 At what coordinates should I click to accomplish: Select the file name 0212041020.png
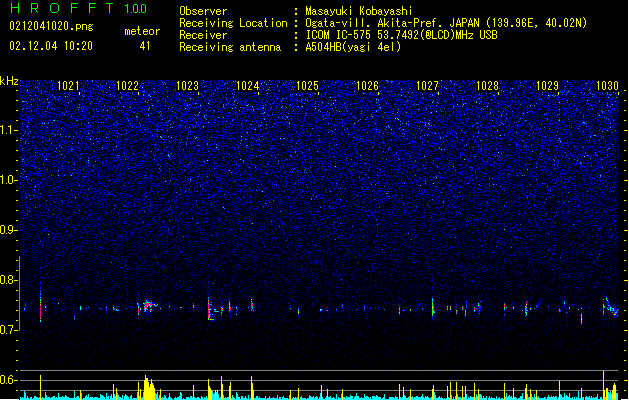[51, 26]
